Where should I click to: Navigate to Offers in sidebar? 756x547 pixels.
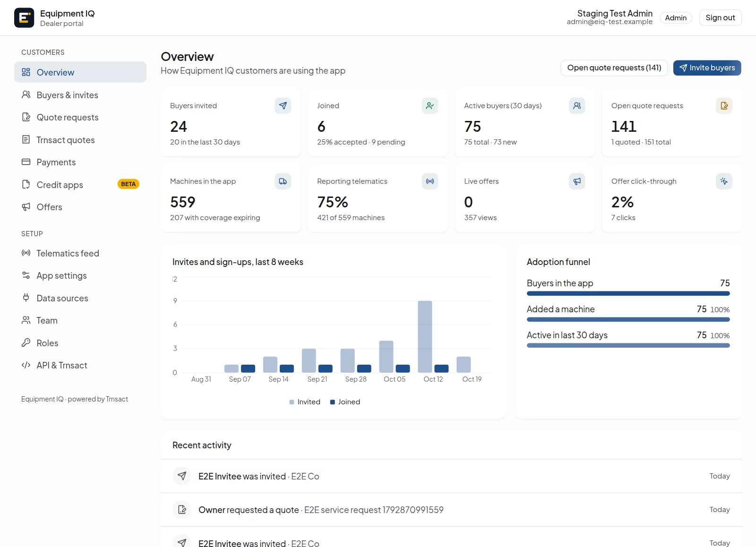[x=80, y=207]
